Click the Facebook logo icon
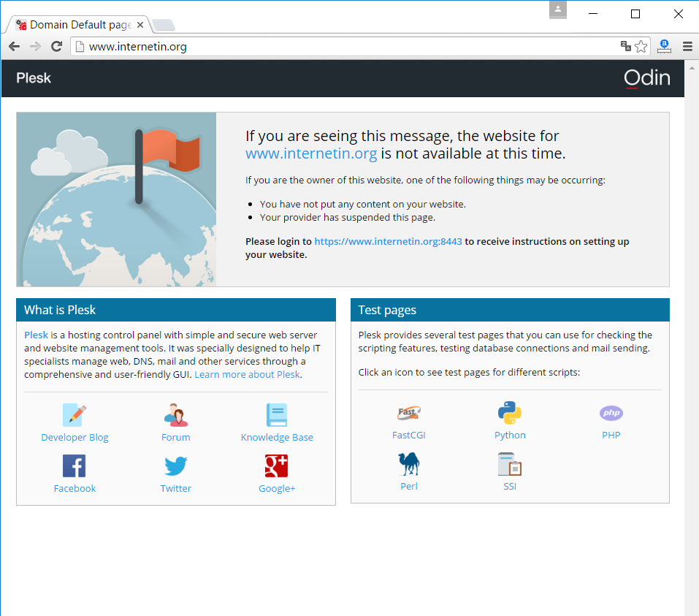 pyautogui.click(x=75, y=466)
